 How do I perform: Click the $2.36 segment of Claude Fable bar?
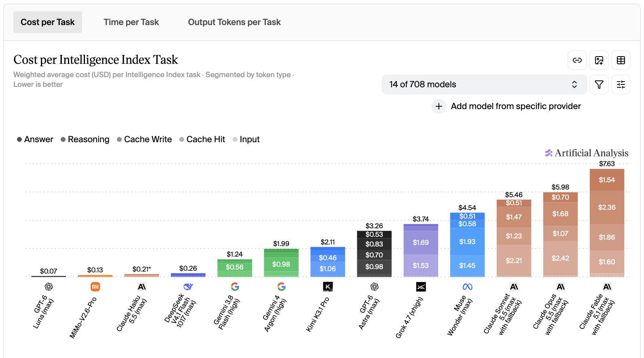pos(607,207)
